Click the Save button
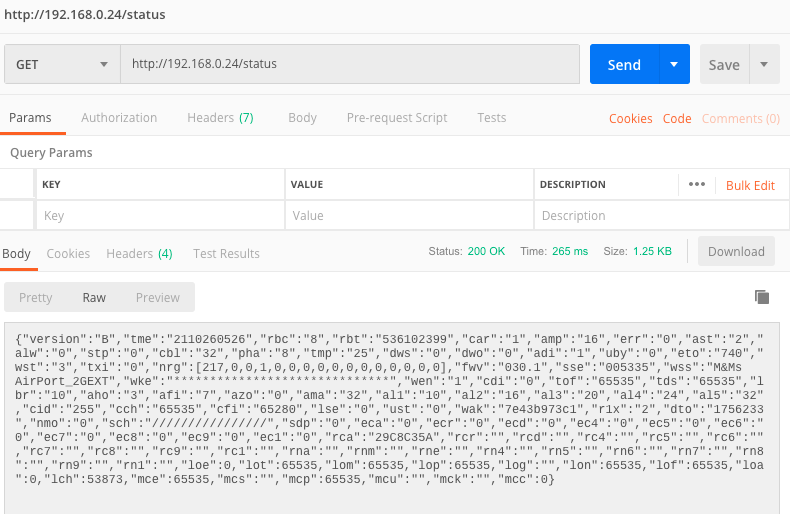The height and width of the screenshot is (514, 791). click(724, 64)
